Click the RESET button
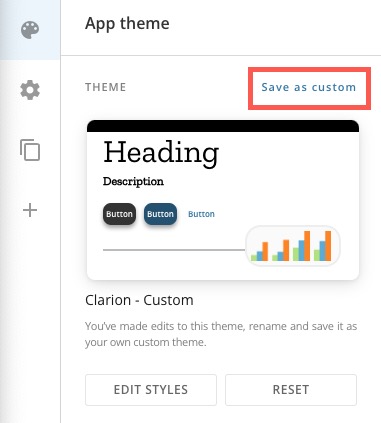The width and height of the screenshot is (381, 423). coord(291,390)
